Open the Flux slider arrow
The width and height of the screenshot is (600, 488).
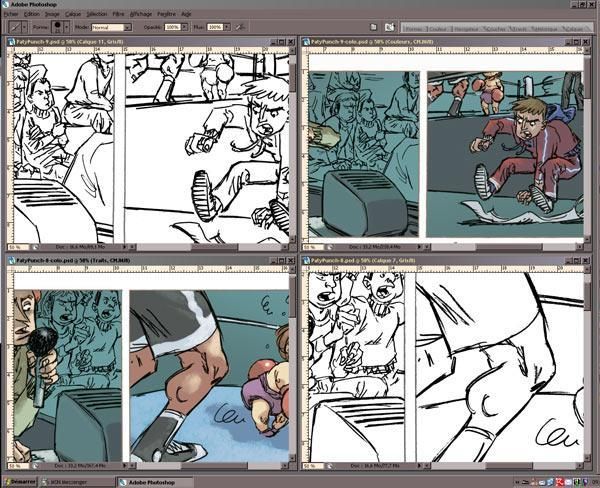pyautogui.click(x=227, y=27)
